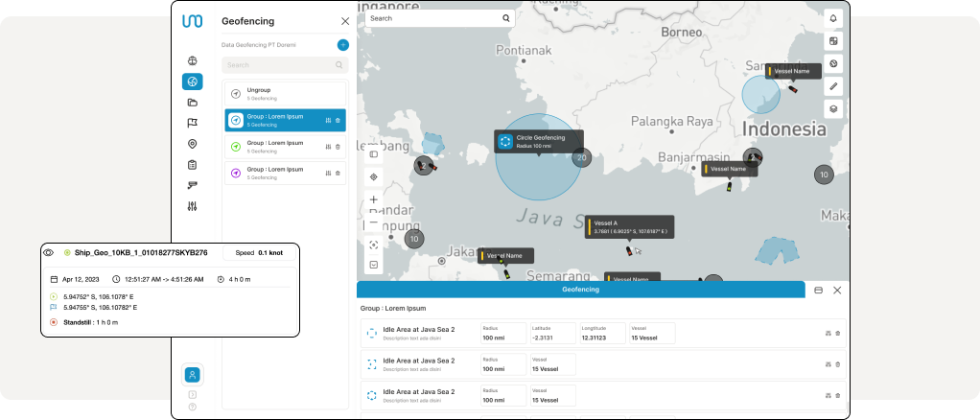Viewport: 980px width, 420px height.
Task: Edit the third Idle Area row
Action: 828,396
